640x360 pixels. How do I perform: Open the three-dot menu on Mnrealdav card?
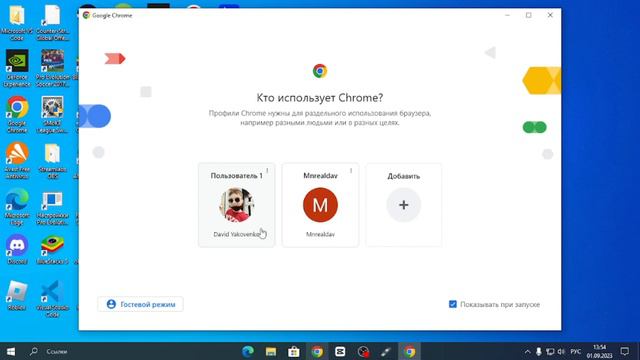(x=351, y=171)
